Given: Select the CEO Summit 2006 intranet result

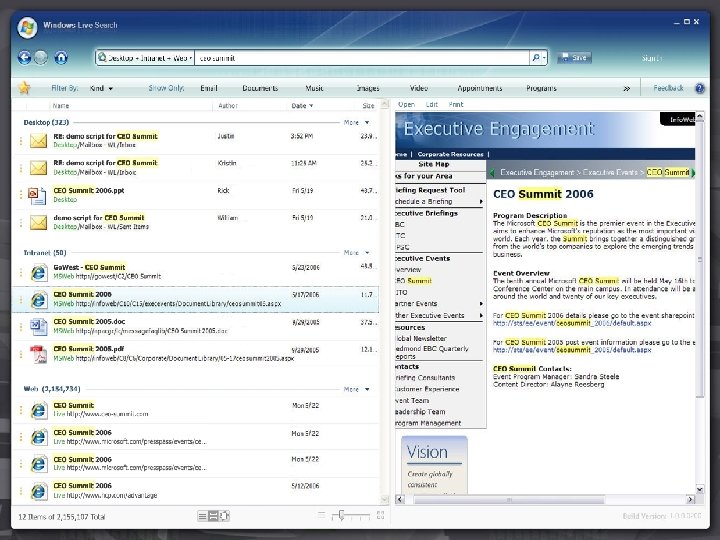Looking at the screenshot, I should pos(195,299).
